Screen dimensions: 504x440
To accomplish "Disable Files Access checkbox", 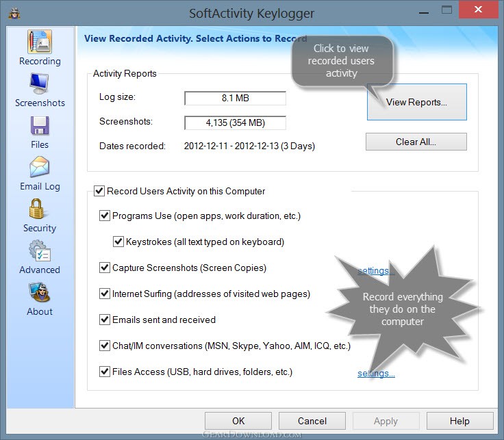I will click(105, 372).
